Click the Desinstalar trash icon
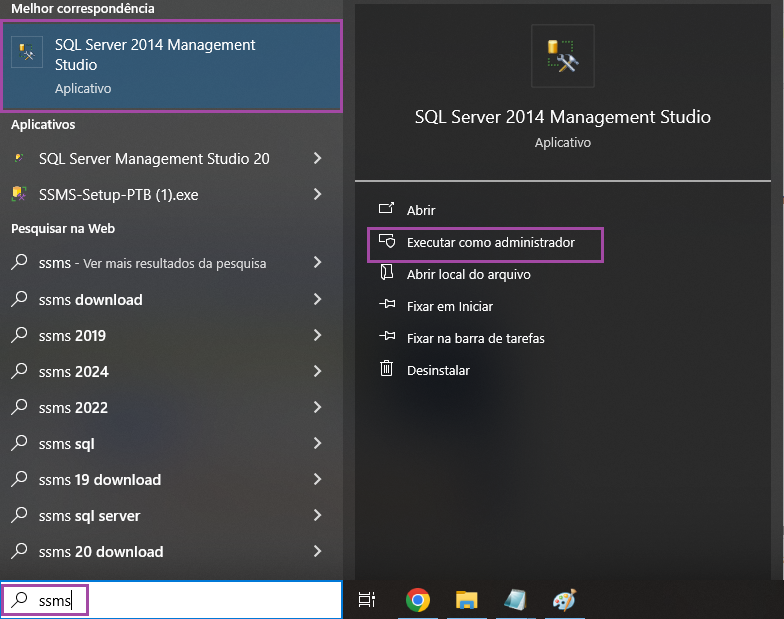784x619 pixels. [386, 370]
